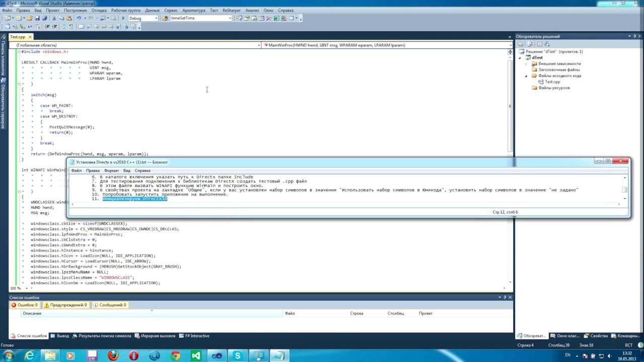Click Increase Indent icon in text toolbar
This screenshot has height=362, width=644.
54,26
